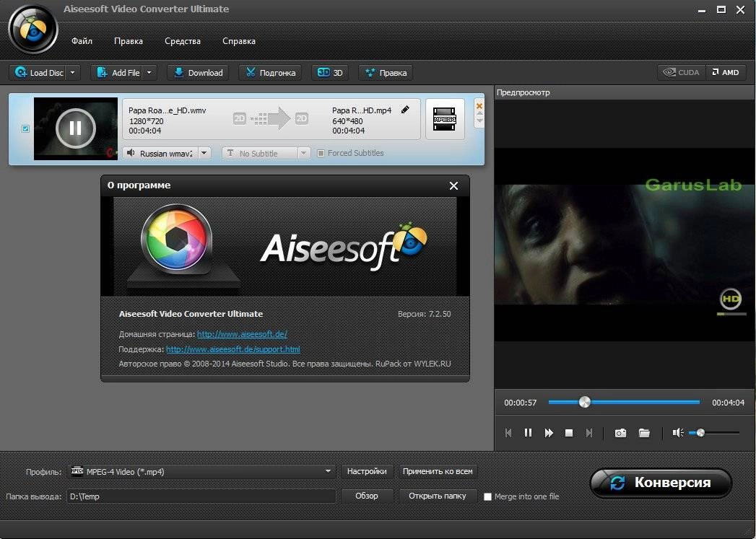The image size is (756, 539).
Task: Click the MPEG4 output format icon
Action: coord(445,119)
